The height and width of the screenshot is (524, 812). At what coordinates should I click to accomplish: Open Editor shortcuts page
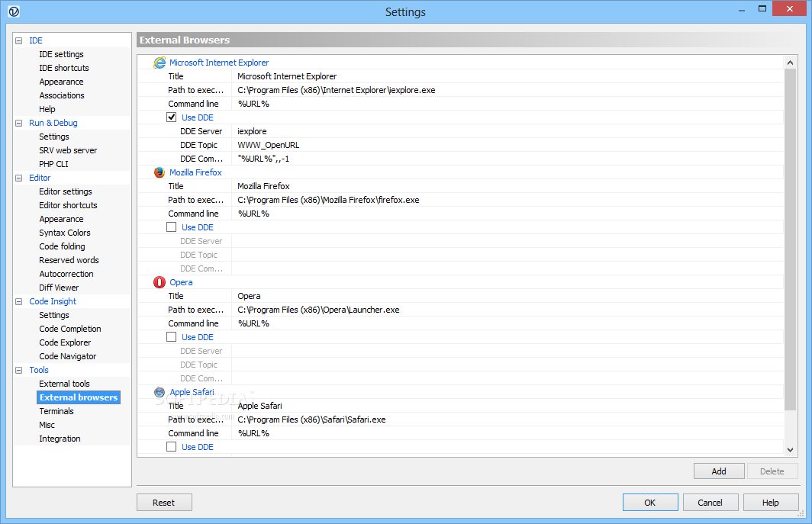click(68, 205)
